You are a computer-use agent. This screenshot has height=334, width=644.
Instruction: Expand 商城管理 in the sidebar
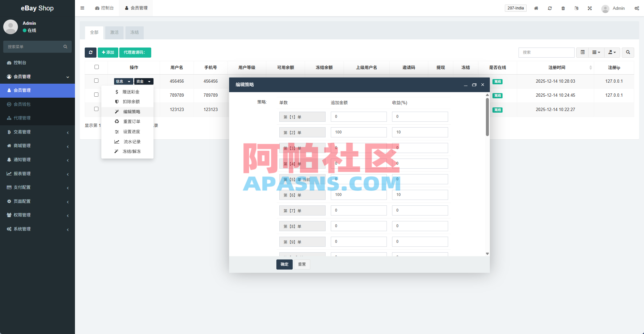point(37,146)
